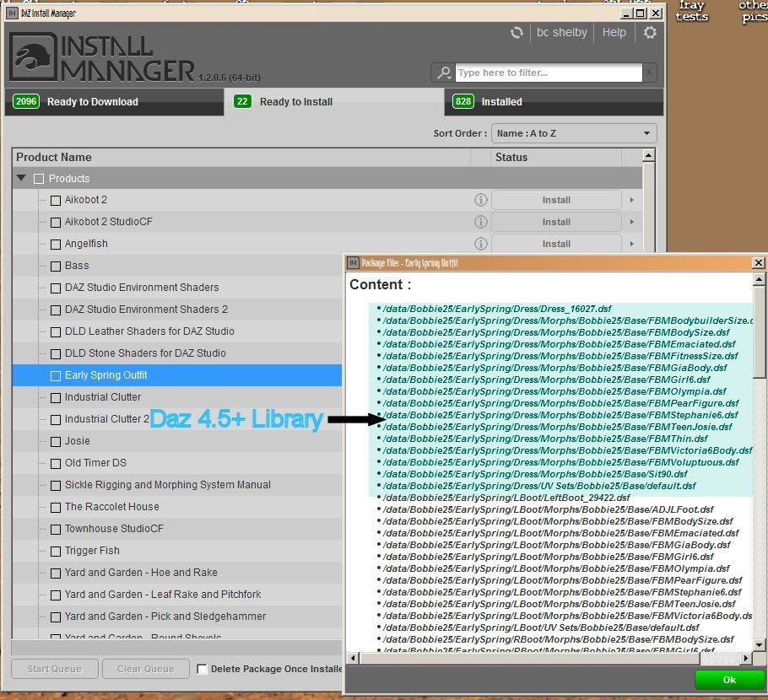The width and height of the screenshot is (768, 700).
Task: Select Yard and Garden - Hoe and Rake
Action: 177,573
